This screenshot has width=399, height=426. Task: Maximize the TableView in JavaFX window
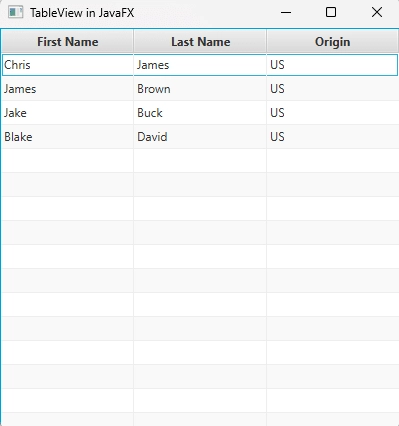coord(331,13)
